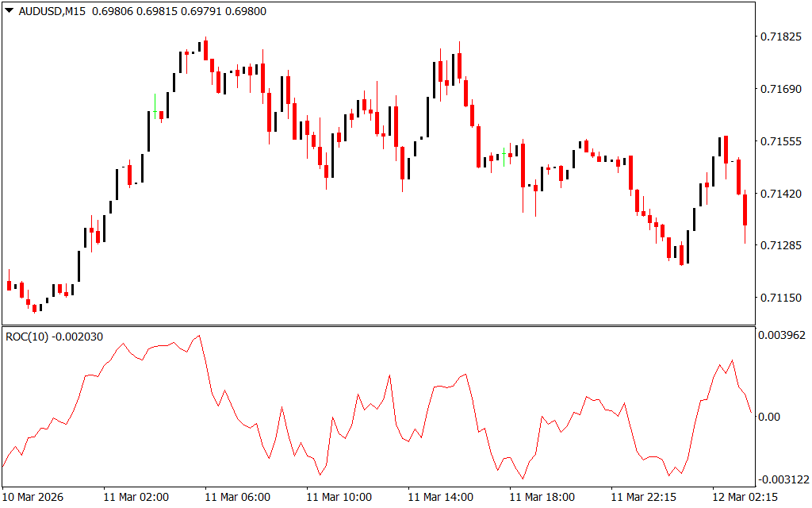
Task: Select the 0.71825 price axis label
Action: tap(781, 37)
